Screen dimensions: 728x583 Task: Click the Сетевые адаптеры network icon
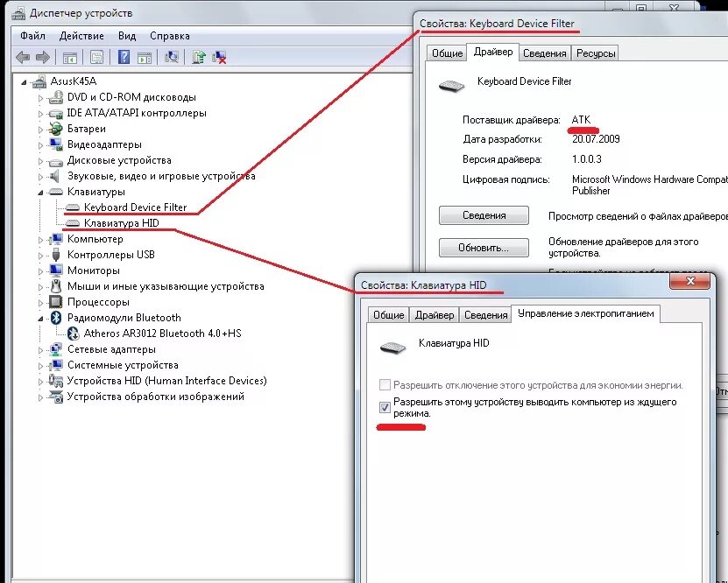56,349
